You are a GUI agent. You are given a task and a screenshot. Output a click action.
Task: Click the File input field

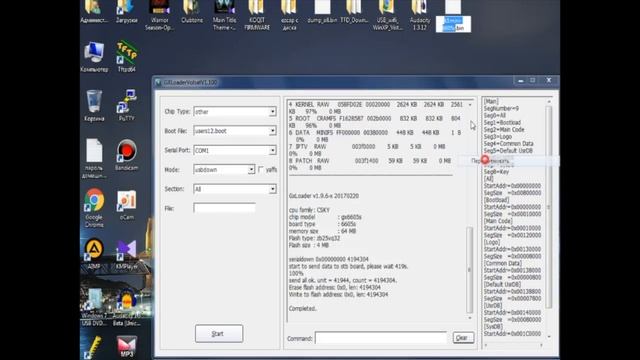coord(224,208)
